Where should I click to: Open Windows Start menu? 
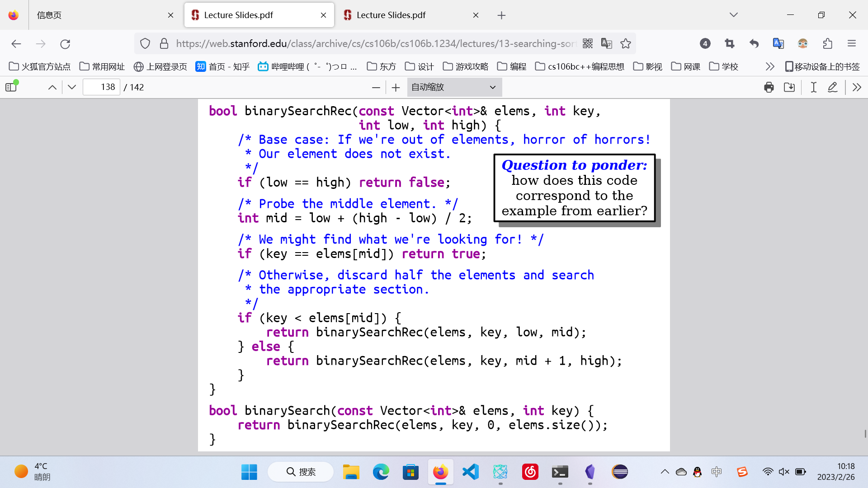249,472
